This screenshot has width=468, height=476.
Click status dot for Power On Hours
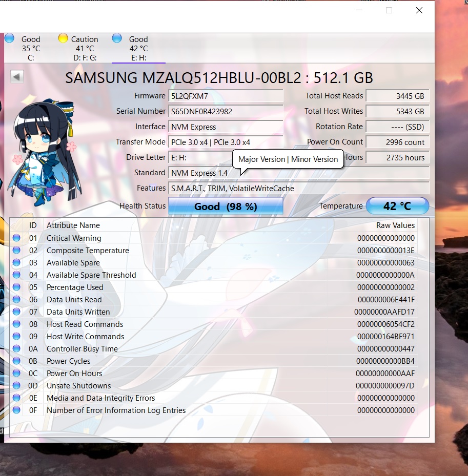[17, 373]
